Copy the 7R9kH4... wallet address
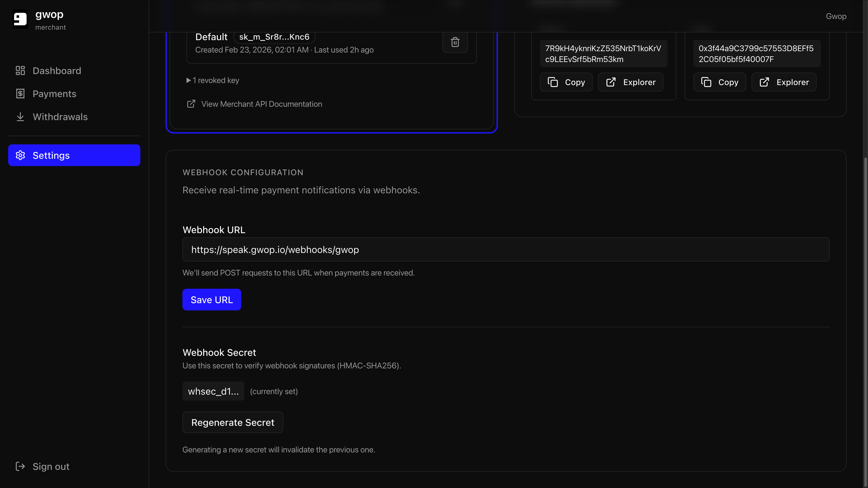The image size is (868, 488). [x=566, y=82]
